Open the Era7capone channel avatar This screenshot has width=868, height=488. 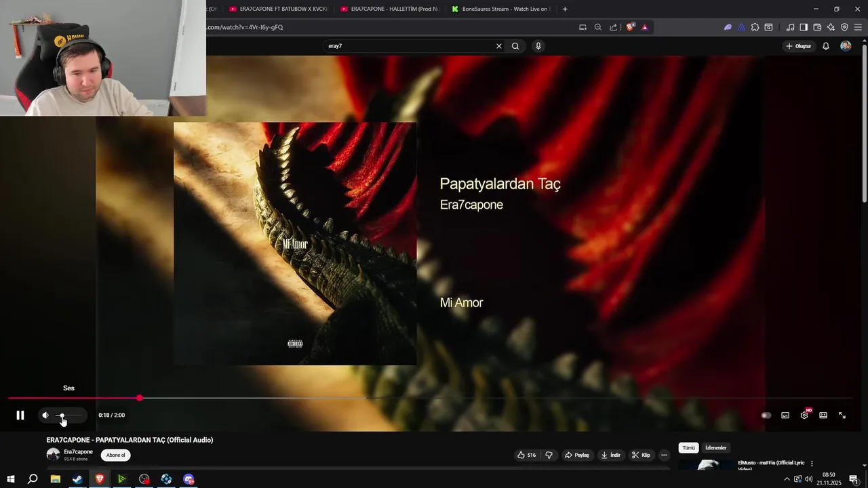click(x=53, y=455)
